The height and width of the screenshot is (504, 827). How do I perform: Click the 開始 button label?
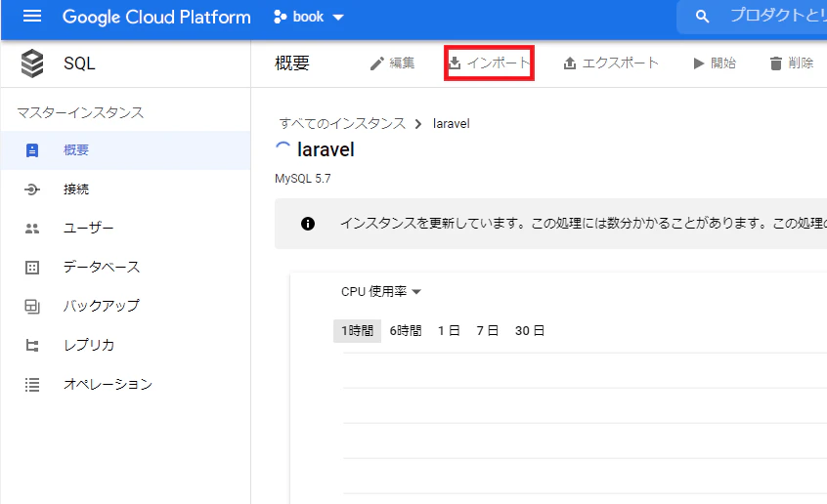723,63
